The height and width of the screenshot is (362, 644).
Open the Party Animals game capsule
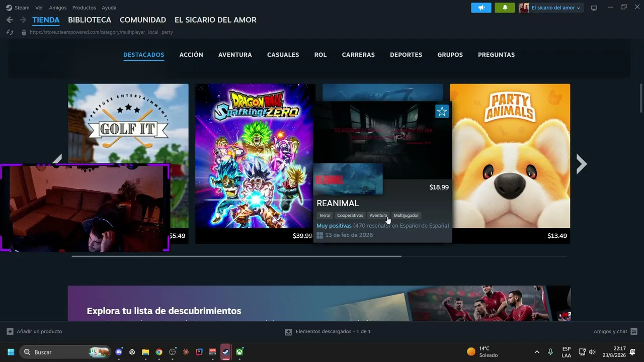510,163
